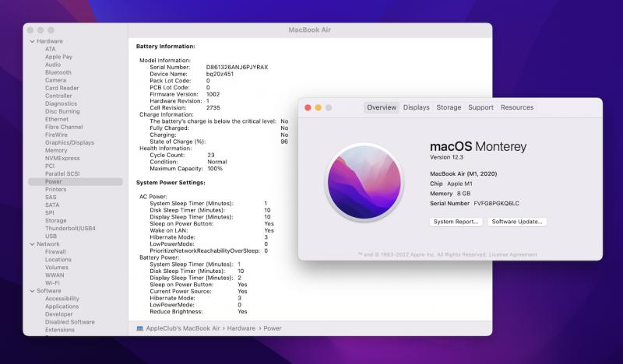The height and width of the screenshot is (364, 623).
Task: Click the Version 12.3 text
Action: coord(446,157)
